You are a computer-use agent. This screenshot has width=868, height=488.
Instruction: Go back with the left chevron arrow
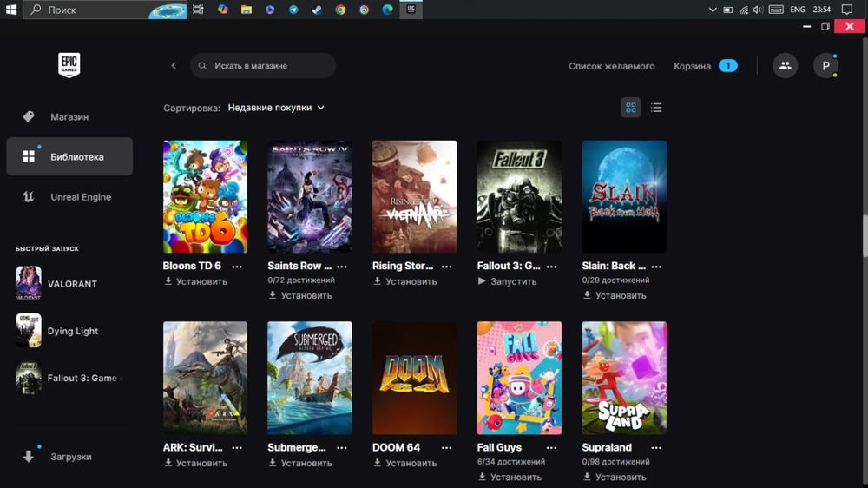(174, 65)
